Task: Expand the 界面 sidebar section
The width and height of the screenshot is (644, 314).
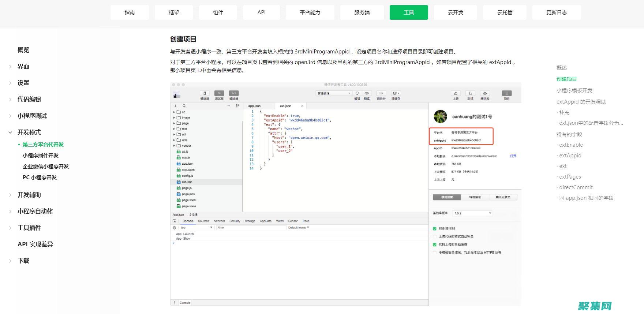Action: (x=10, y=67)
